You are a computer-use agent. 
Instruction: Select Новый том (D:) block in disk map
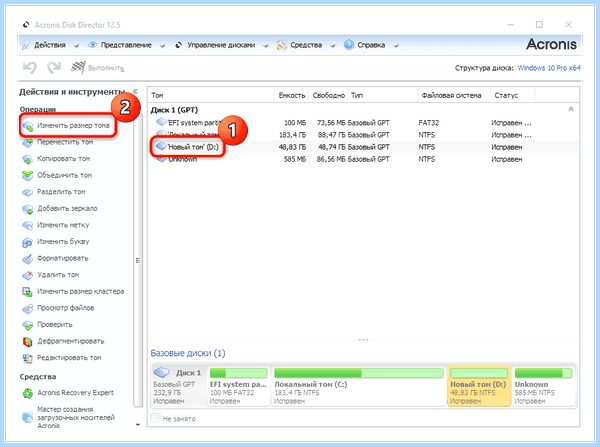[479, 386]
